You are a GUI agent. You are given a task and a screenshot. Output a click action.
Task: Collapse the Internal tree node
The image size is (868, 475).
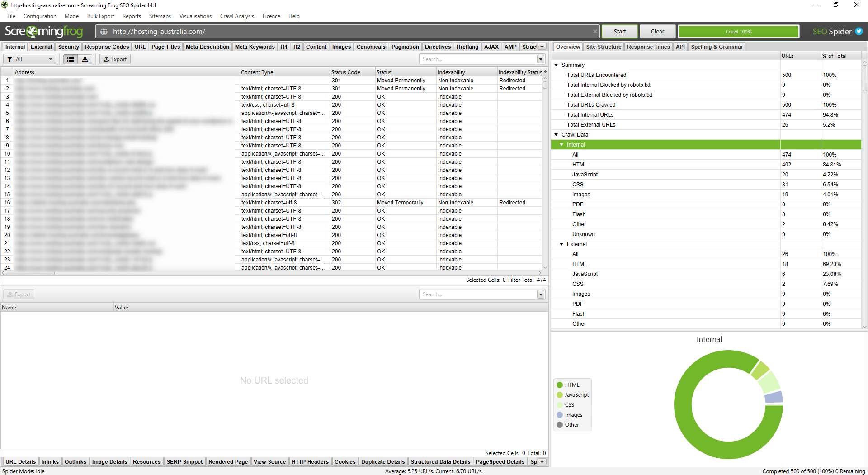[x=562, y=145]
